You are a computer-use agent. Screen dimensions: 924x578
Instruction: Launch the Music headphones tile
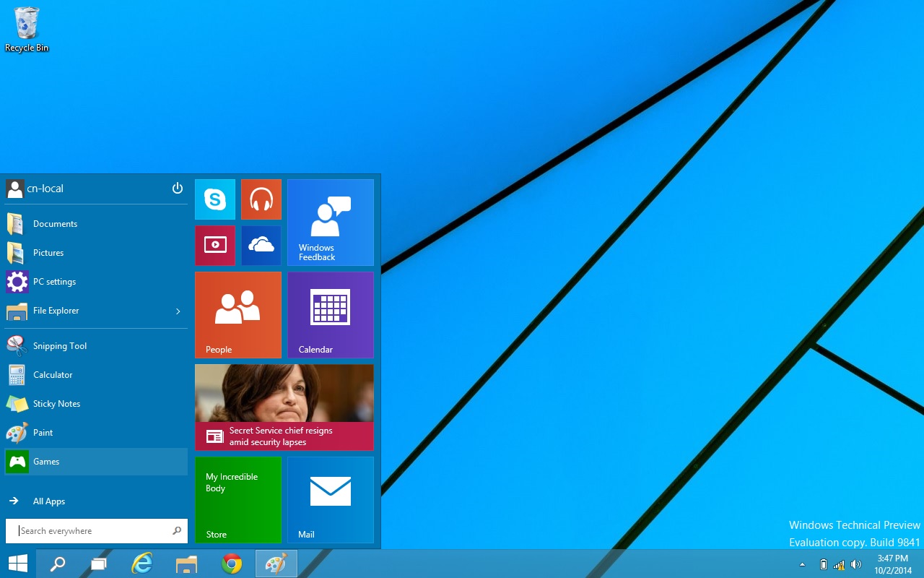point(261,199)
